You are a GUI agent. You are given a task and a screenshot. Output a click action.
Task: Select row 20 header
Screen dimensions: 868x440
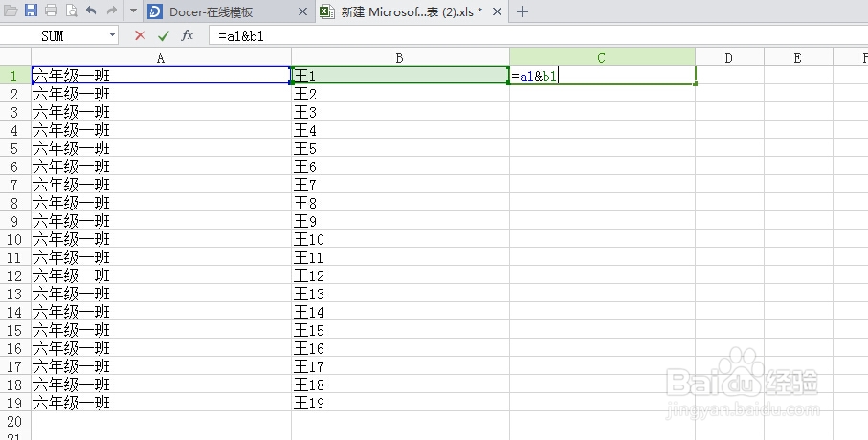point(15,421)
